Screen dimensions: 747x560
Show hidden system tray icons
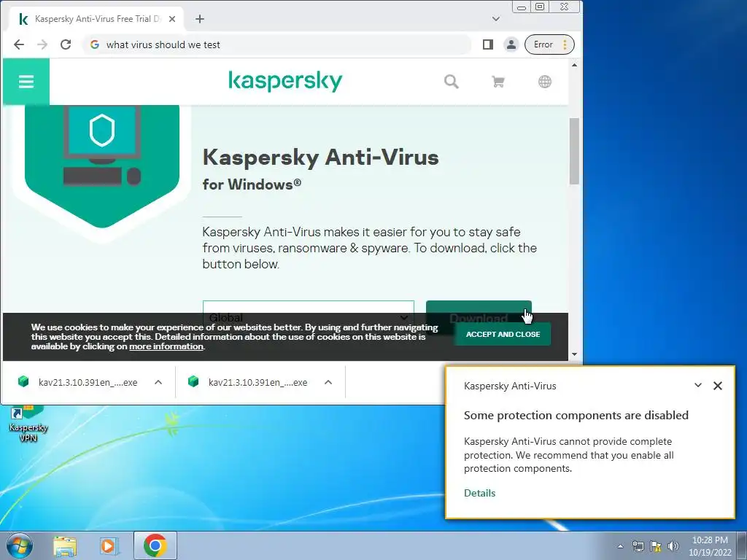pos(620,546)
